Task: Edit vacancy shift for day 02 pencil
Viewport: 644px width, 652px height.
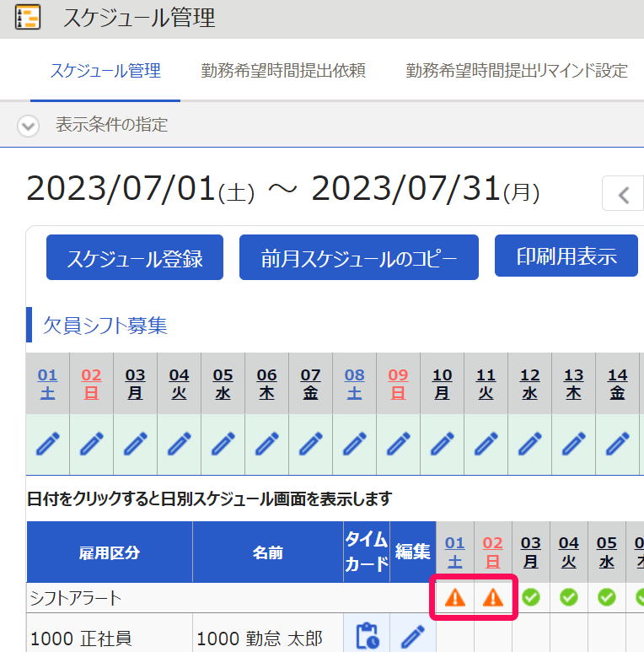Action: (x=91, y=444)
